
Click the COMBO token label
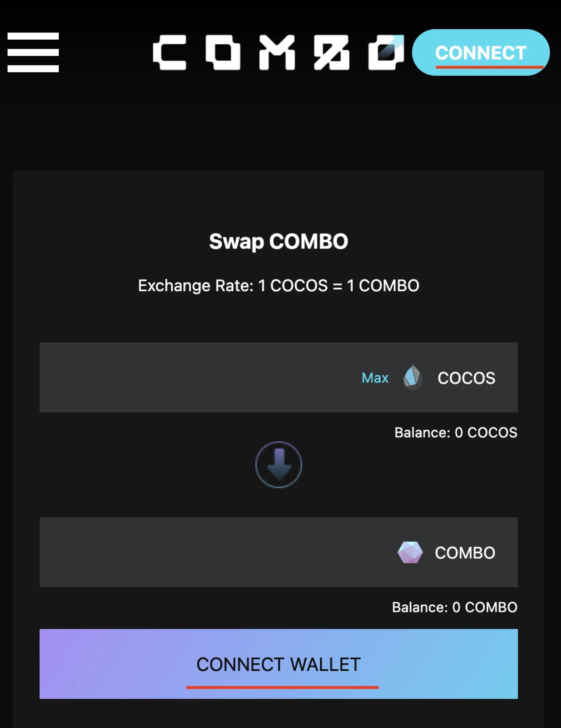[465, 553]
